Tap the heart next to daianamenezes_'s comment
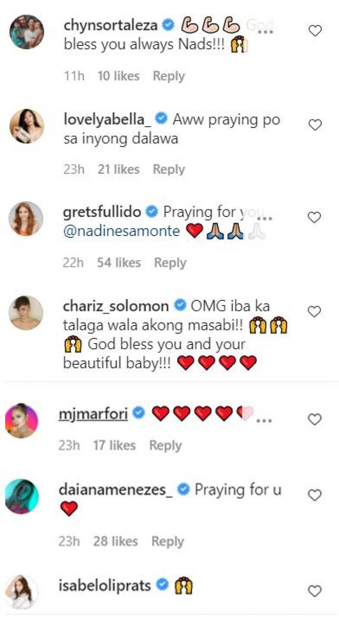The height and width of the screenshot is (644, 339). [x=314, y=495]
